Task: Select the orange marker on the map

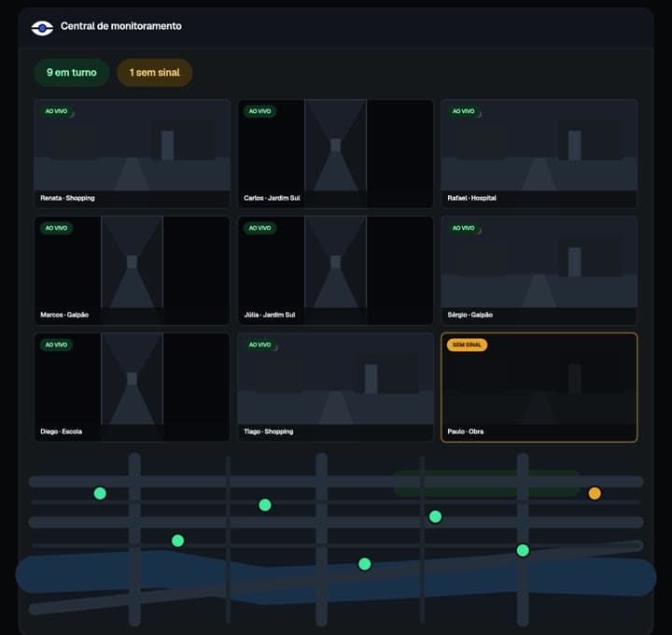Action: [595, 493]
